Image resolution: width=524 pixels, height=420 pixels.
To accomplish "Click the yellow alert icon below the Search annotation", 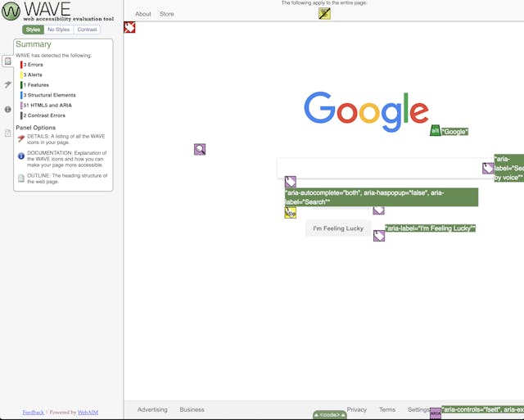I will point(291,213).
